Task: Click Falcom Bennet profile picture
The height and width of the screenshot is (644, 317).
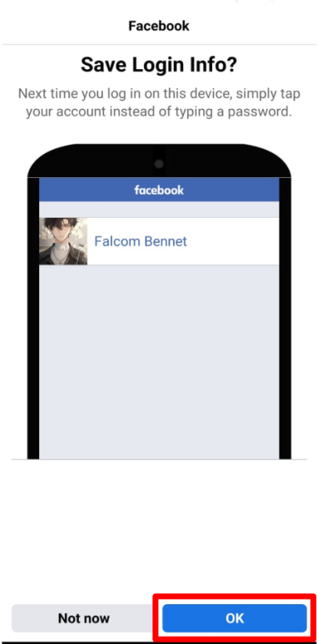Action: tap(63, 241)
